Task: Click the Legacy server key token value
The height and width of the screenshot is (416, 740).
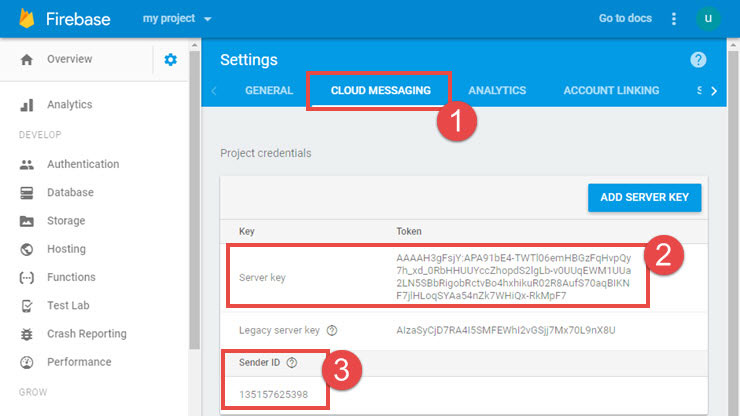Action: 505,331
